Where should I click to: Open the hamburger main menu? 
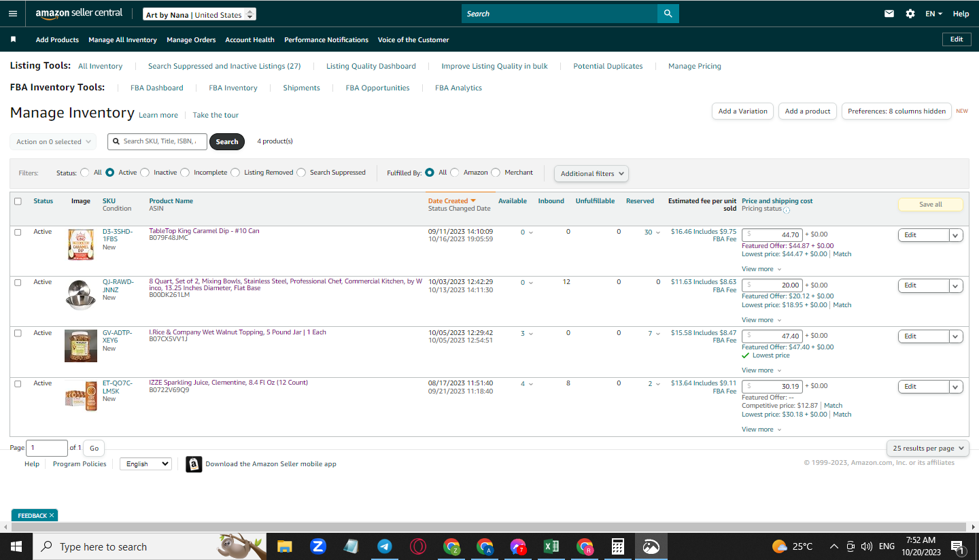[x=13, y=14]
